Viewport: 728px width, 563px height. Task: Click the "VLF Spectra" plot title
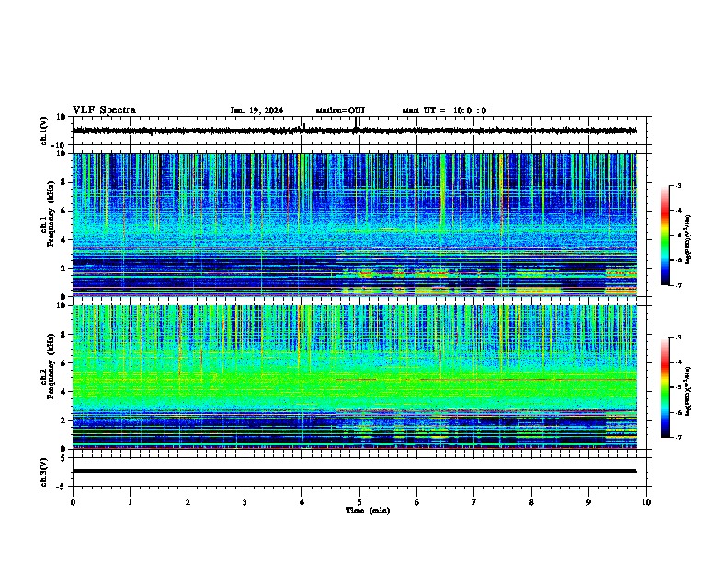click(104, 109)
